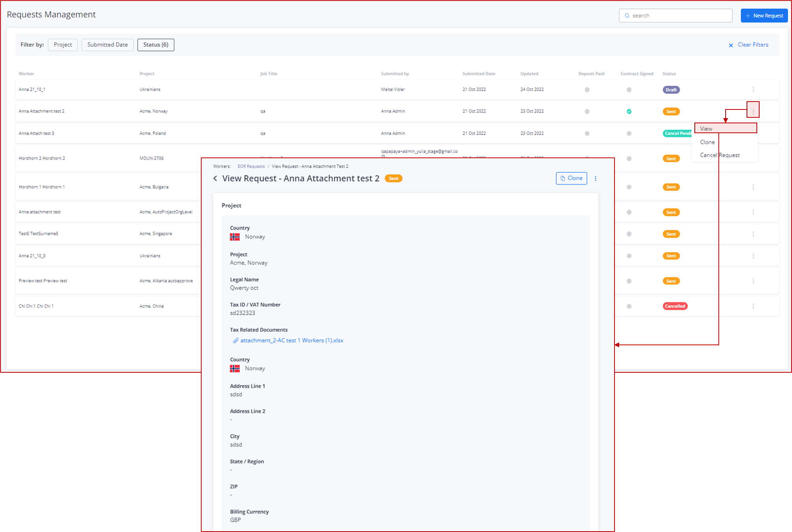
Task: Click the X icon next to Clear Filters
Action: pyautogui.click(x=731, y=45)
